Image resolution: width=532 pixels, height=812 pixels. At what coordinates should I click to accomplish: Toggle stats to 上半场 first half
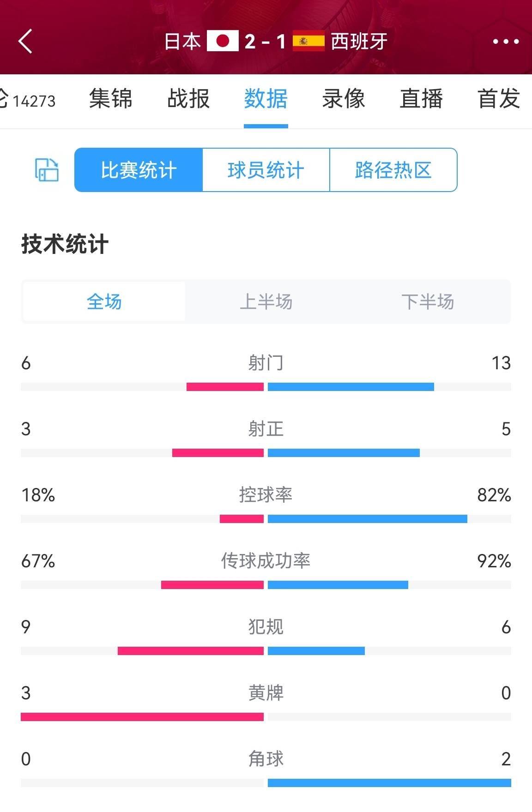pyautogui.click(x=266, y=301)
